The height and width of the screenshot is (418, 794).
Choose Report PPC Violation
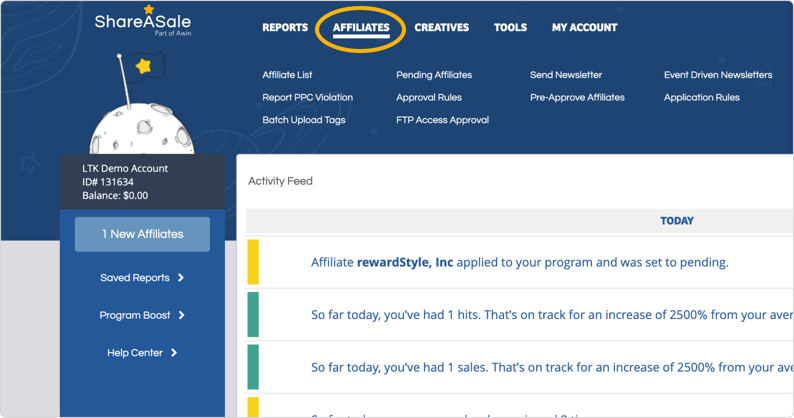(307, 97)
